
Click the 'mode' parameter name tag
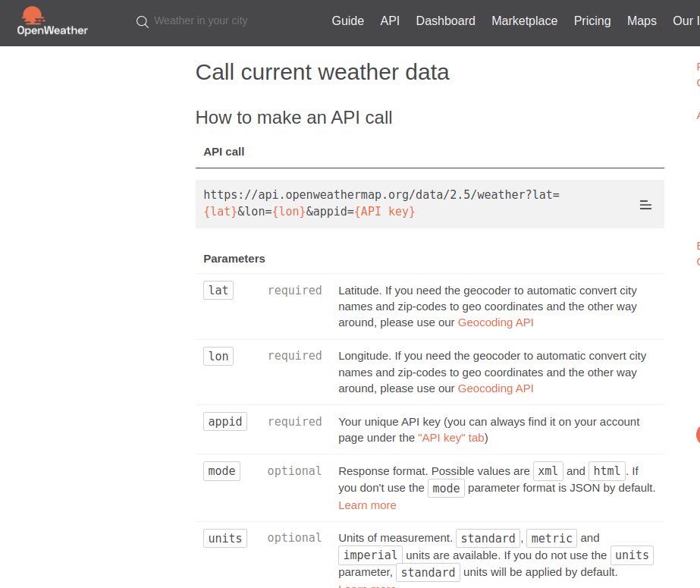pos(221,471)
